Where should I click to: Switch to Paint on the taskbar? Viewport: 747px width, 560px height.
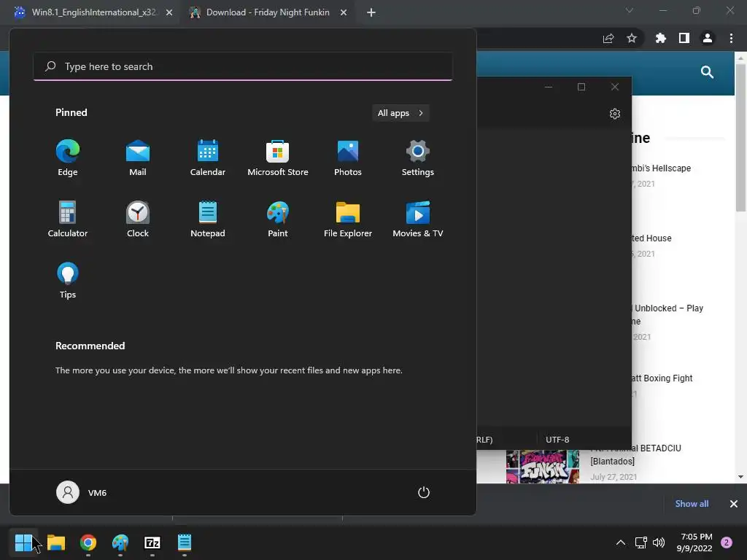pyautogui.click(x=120, y=542)
